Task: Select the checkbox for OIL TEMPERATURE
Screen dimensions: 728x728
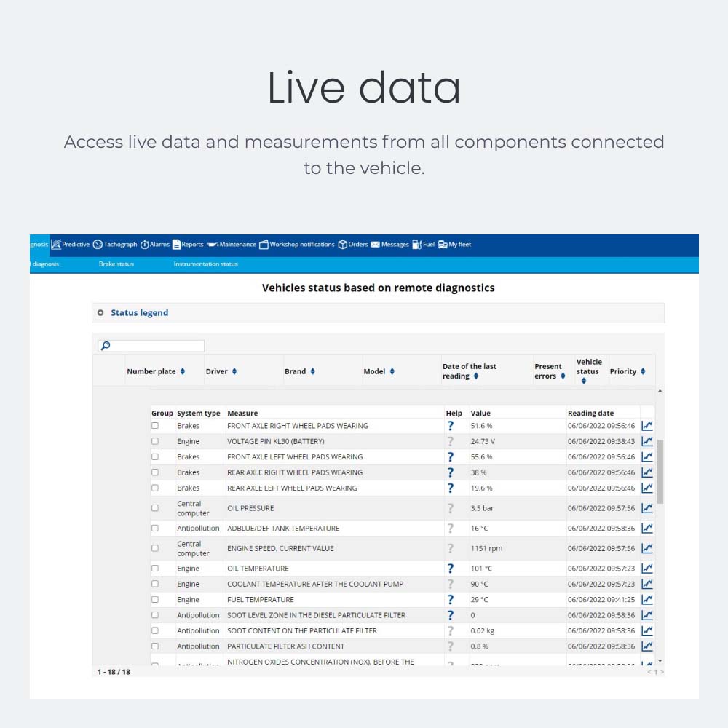Action: (154, 568)
